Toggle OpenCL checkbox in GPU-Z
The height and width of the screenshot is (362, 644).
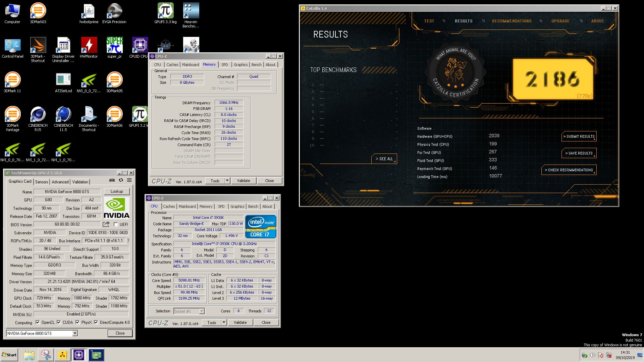(38, 322)
